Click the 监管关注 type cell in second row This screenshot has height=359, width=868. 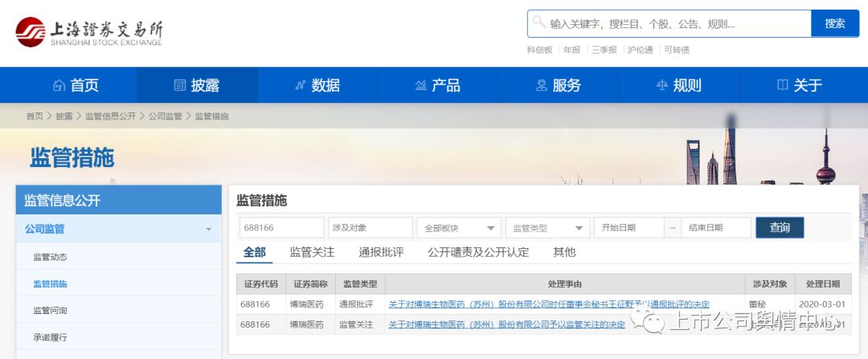357,324
